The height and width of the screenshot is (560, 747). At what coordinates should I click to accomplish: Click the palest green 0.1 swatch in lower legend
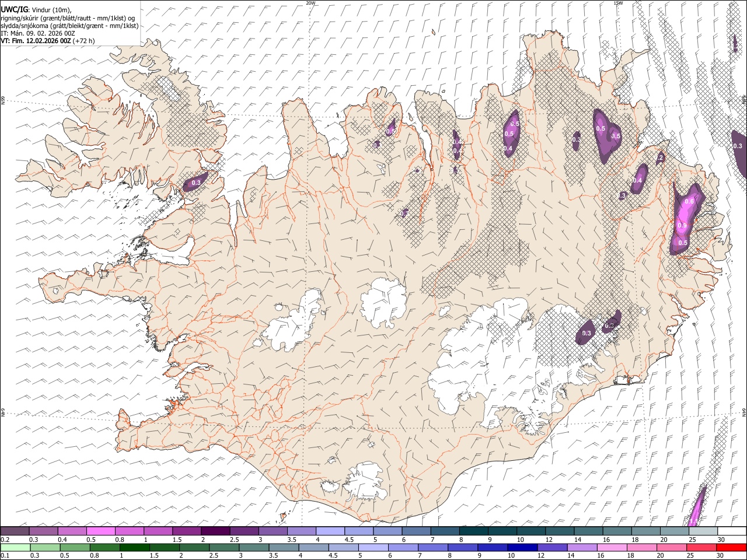tap(15, 547)
